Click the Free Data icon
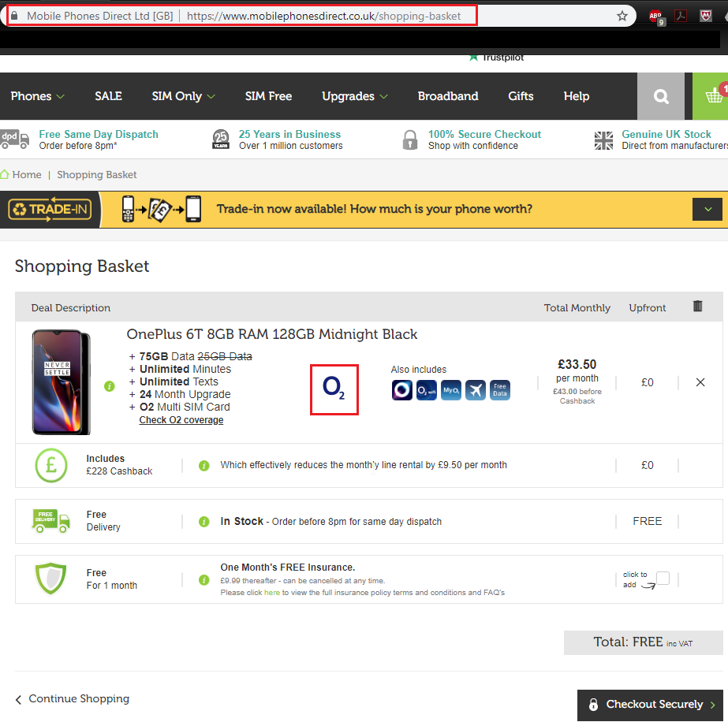The width and height of the screenshot is (728, 722). coord(500,389)
